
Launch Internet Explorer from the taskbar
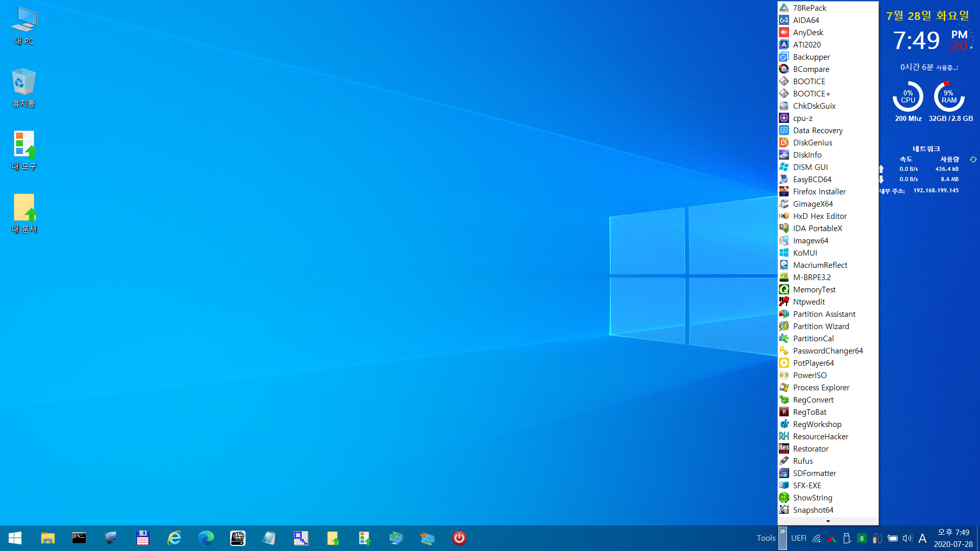tap(174, 538)
